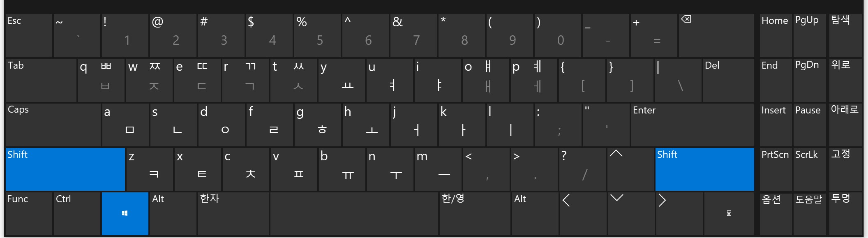The image size is (868, 238).
Task: Click the Esc key
Action: tap(29, 36)
